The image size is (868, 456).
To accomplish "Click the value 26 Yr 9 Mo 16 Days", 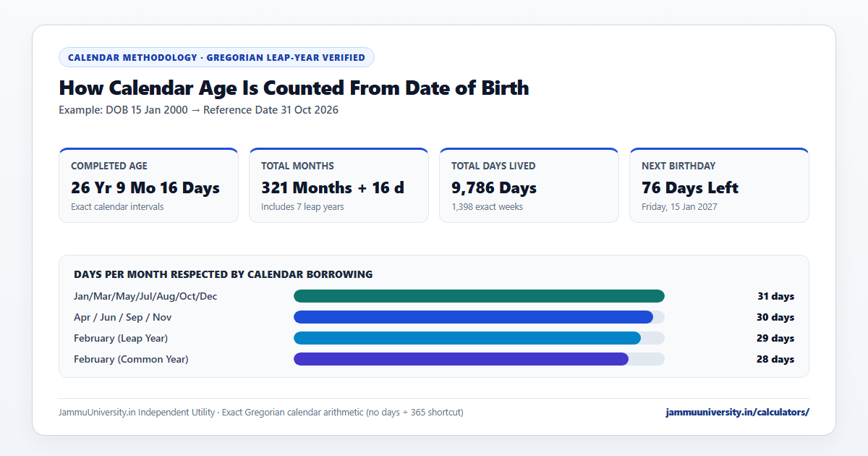I will click(x=145, y=188).
